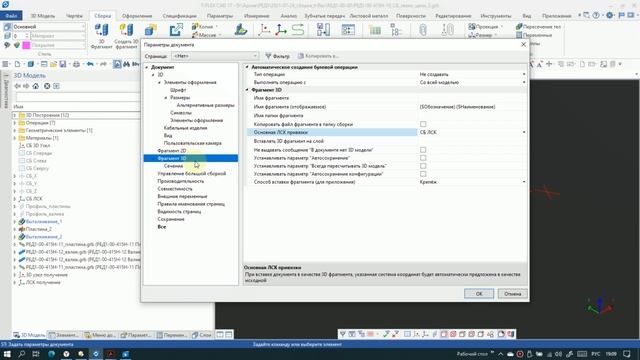Click the Undo arrow icon
The height and width of the screenshot is (360, 640).
[x=90, y=64]
